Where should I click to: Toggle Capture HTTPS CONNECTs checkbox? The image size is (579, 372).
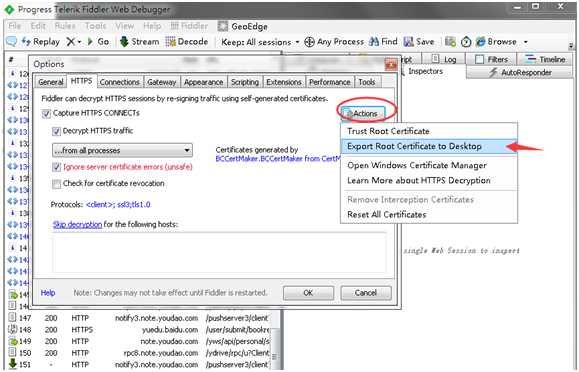click(46, 114)
